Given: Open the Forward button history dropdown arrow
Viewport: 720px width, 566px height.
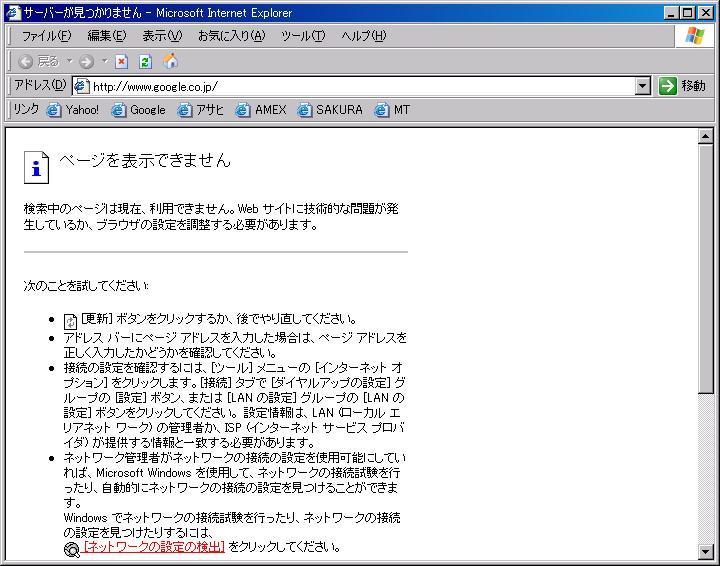Looking at the screenshot, I should click(105, 61).
